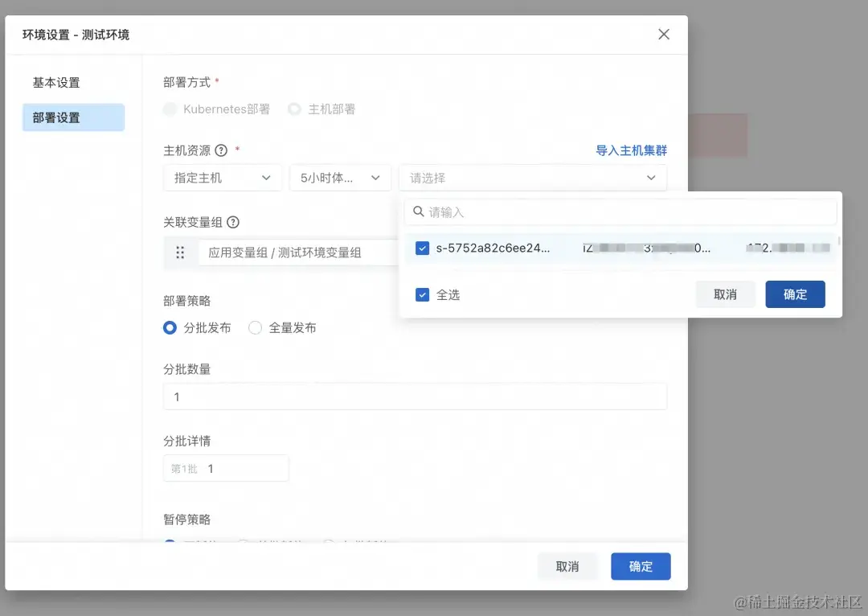The width and height of the screenshot is (868, 616).
Task: Click the help icon beside 主机资源
Action: (219, 150)
